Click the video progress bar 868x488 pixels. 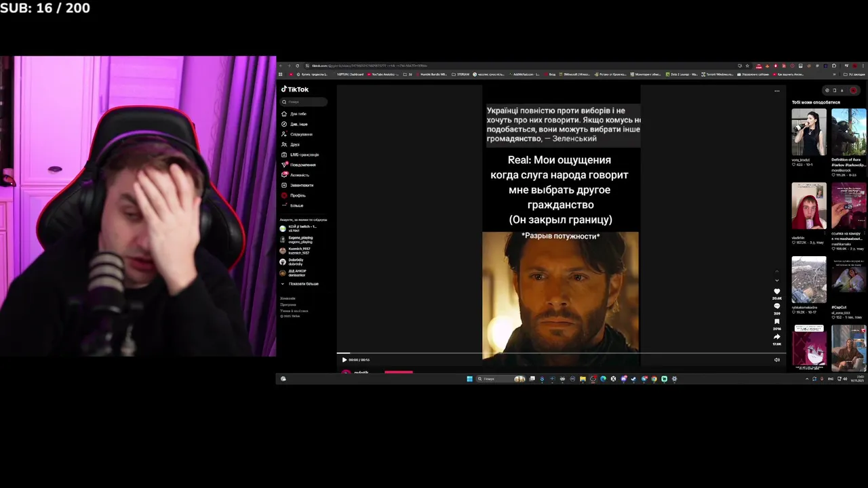click(x=561, y=353)
